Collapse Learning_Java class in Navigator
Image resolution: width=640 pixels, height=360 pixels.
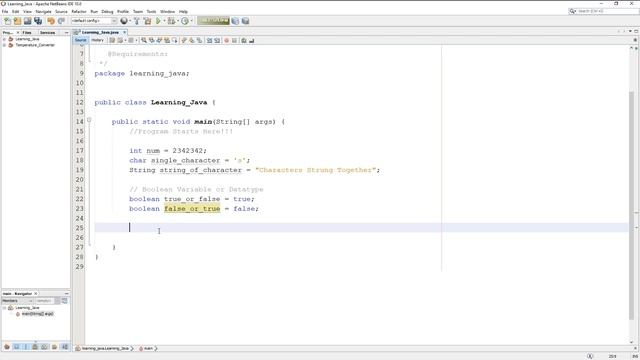tap(4, 308)
